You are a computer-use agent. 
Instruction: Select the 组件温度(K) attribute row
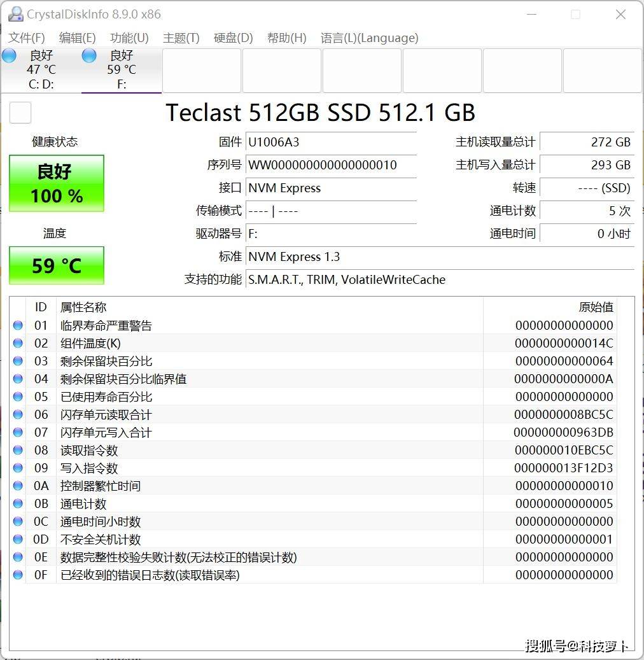(313, 343)
